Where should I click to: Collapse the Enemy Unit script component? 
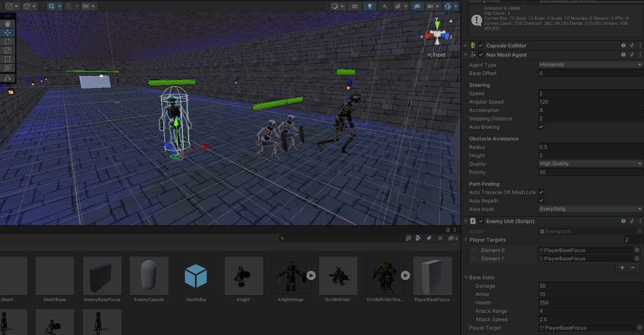(465, 221)
